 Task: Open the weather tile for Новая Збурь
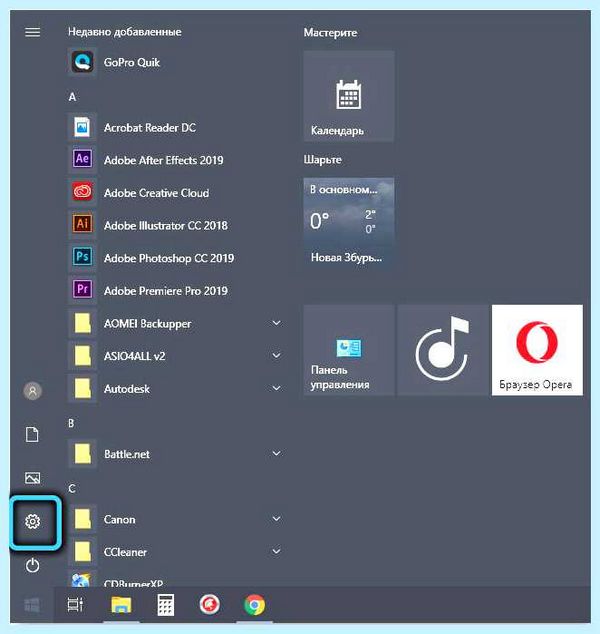point(349,223)
